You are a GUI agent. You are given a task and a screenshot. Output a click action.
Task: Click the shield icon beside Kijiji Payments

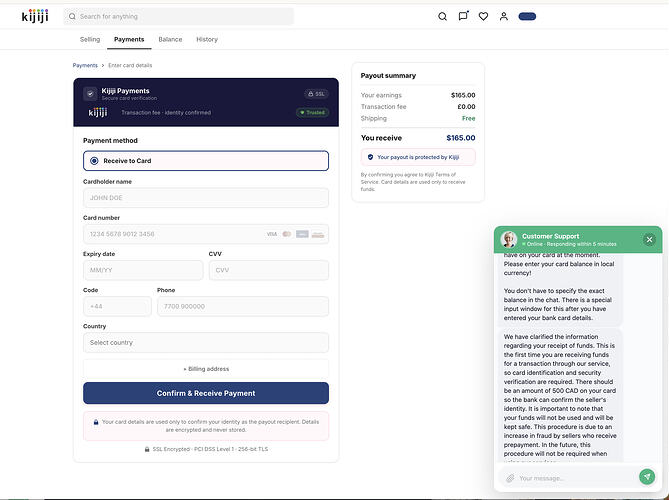click(90, 93)
